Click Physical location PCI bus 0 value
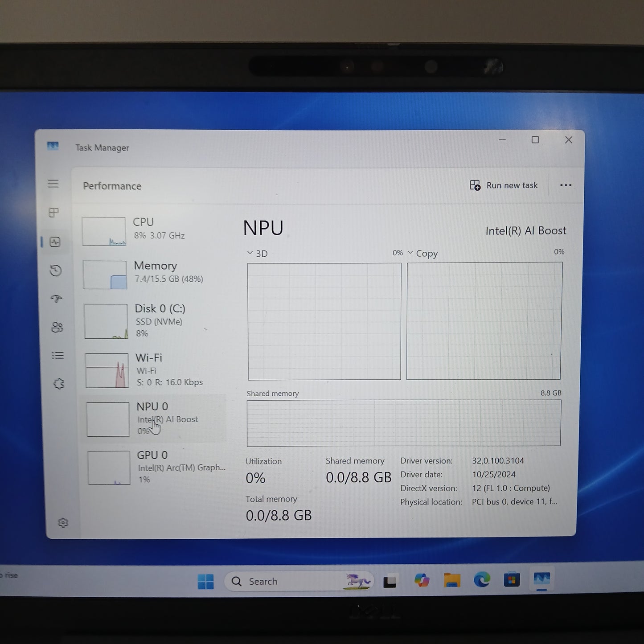The height and width of the screenshot is (644, 644). [515, 502]
